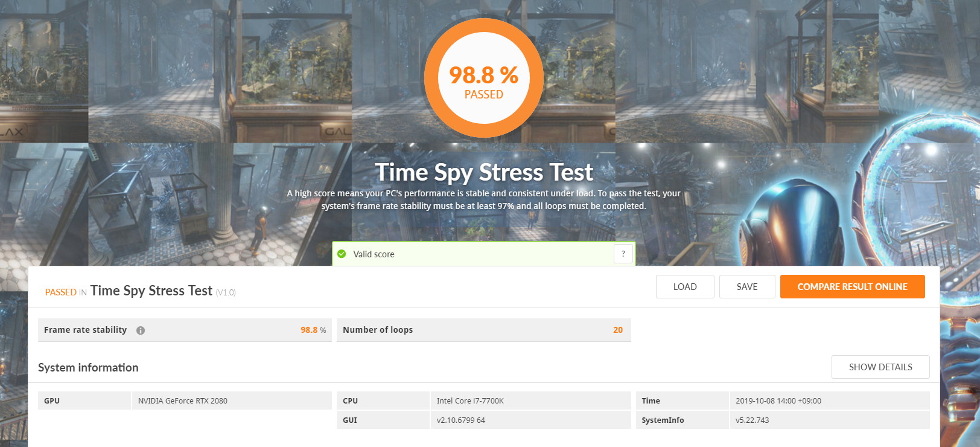Click the green Valid score checkmark icon
Image resolution: width=980 pixels, height=447 pixels.
(342, 254)
